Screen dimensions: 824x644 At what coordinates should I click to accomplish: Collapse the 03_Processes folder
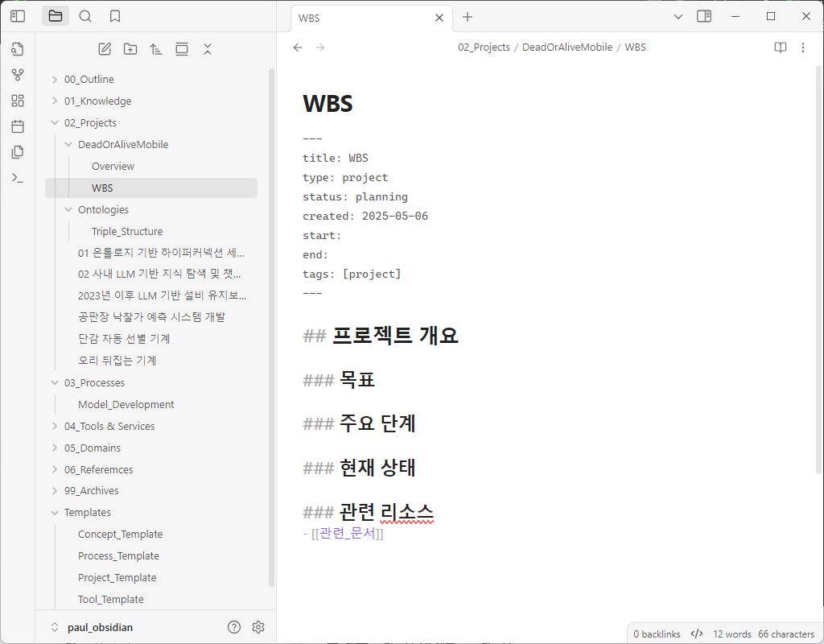click(x=55, y=382)
